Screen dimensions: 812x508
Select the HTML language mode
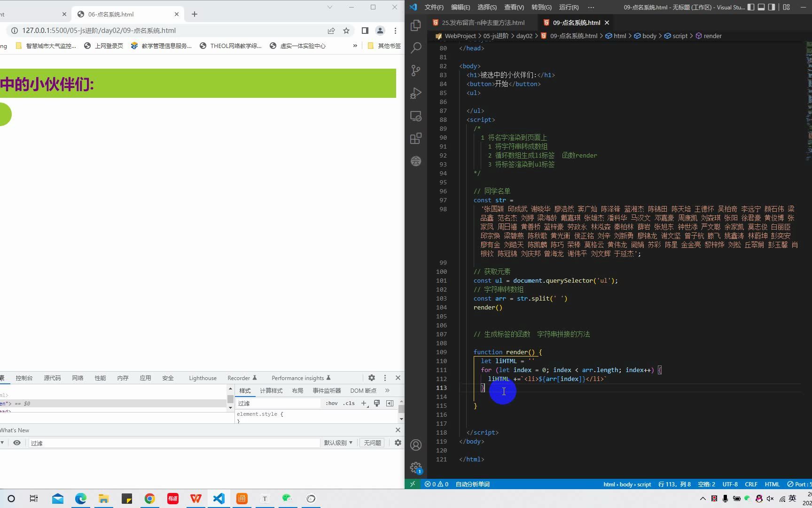[x=772, y=484]
